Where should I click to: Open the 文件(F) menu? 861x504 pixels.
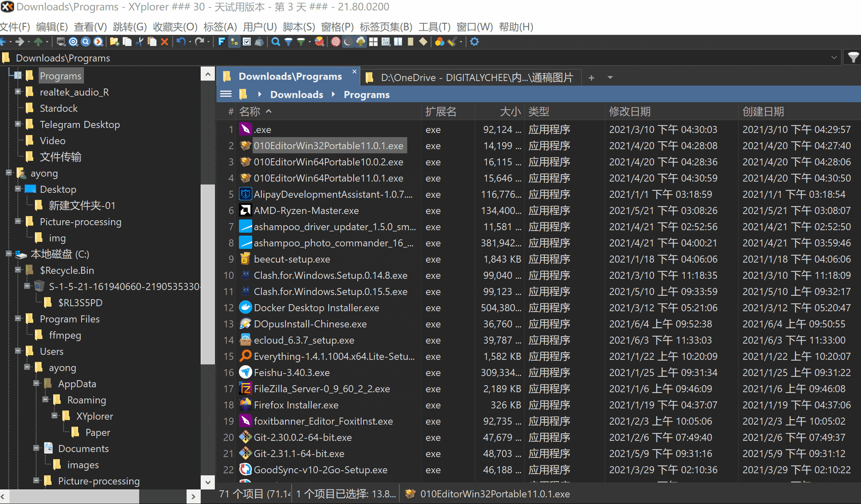coord(15,27)
